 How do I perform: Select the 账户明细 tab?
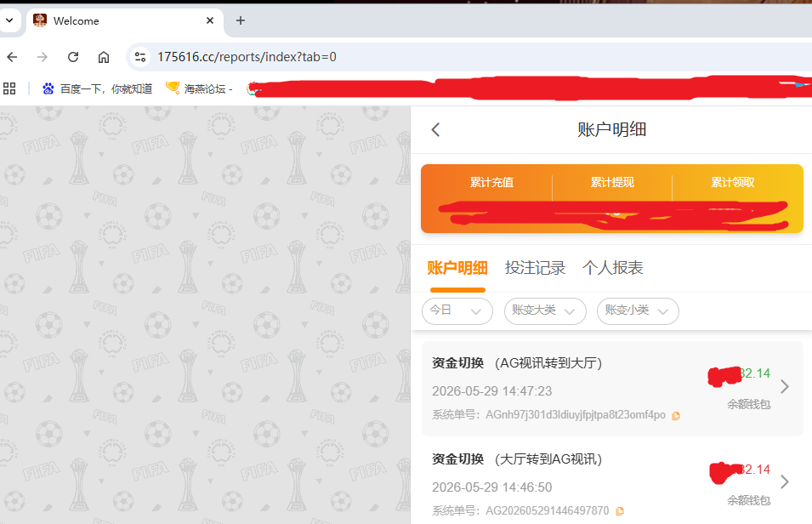click(x=457, y=268)
